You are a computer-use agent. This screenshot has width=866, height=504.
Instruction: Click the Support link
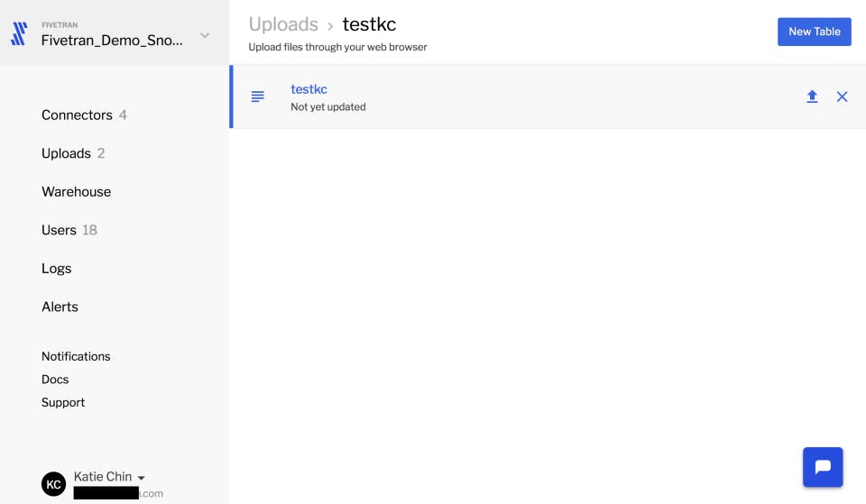[63, 402]
